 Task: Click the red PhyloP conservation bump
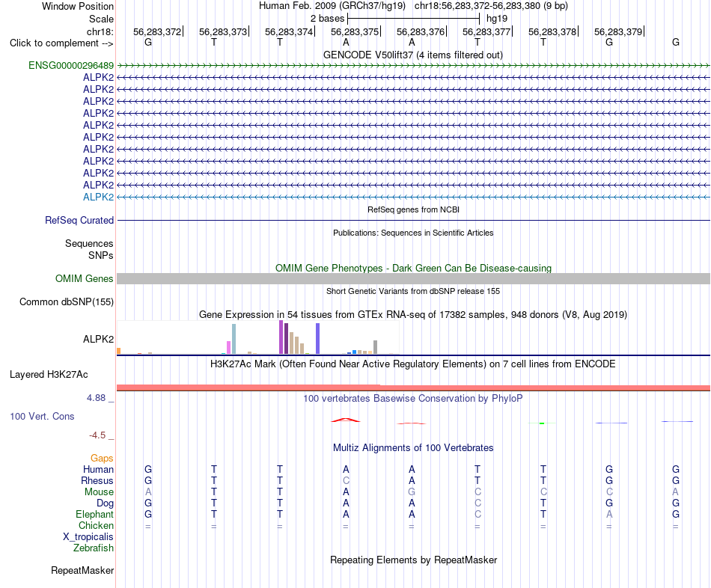pyautogui.click(x=346, y=420)
